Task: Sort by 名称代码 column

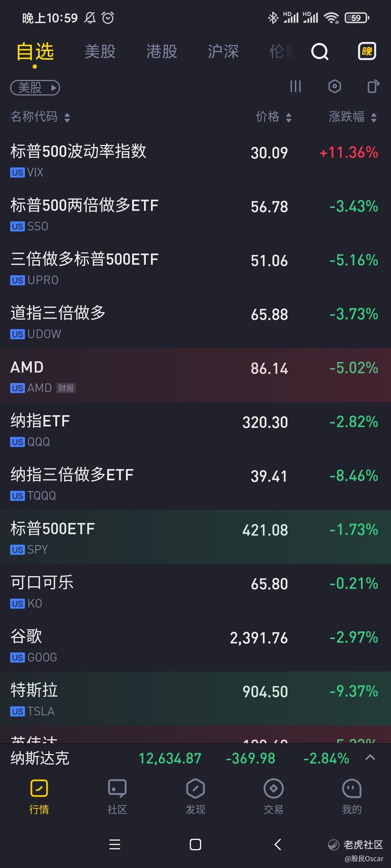Action: click(40, 117)
